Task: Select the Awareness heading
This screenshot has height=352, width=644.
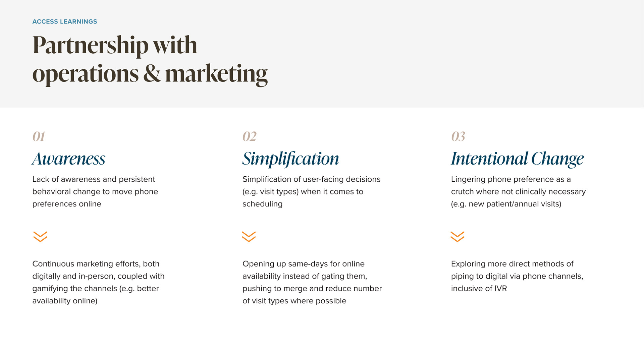Action: [69, 159]
